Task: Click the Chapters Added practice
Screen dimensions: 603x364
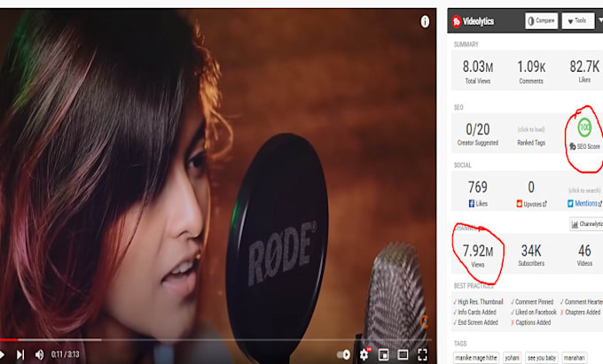Action: [580, 312]
